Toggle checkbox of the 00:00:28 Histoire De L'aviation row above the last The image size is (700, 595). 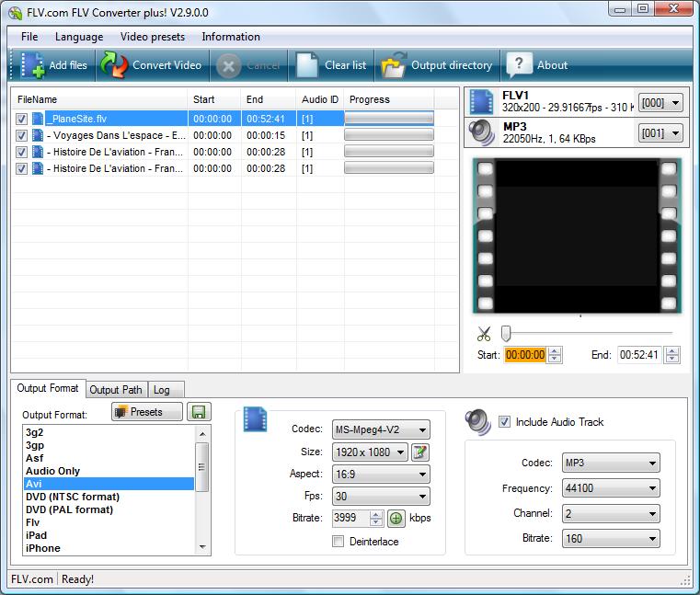(21, 152)
